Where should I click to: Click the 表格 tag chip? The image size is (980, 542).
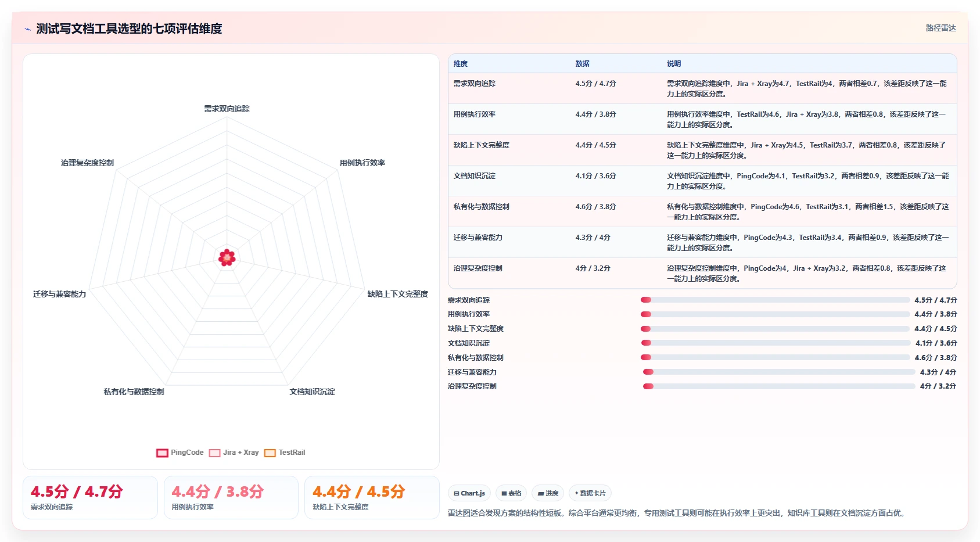pos(511,493)
